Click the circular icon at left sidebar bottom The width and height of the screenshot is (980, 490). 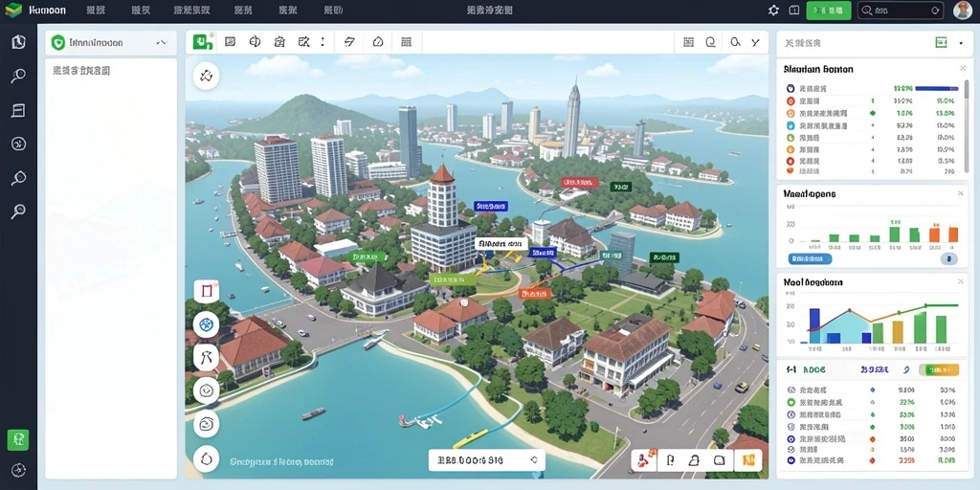pos(18,470)
